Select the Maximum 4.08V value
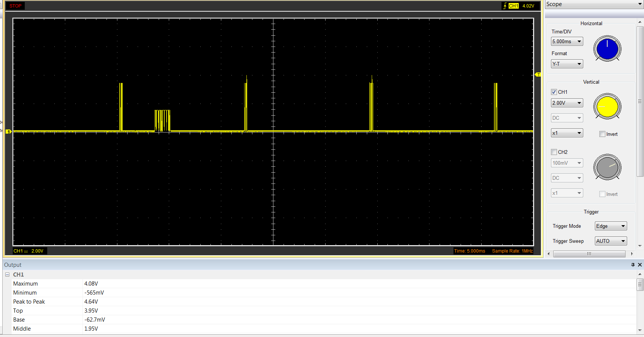This screenshot has height=337, width=644. (x=91, y=284)
